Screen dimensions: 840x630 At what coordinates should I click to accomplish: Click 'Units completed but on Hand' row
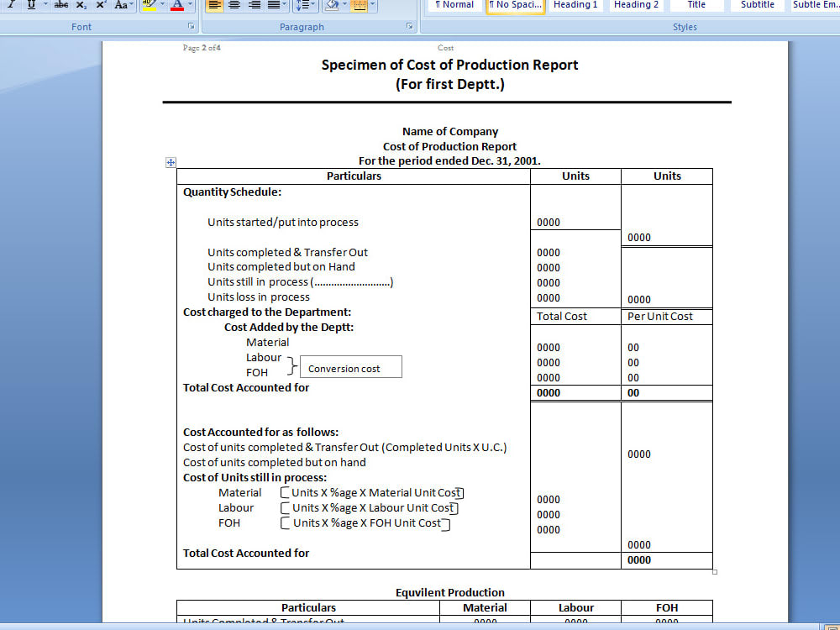point(281,267)
